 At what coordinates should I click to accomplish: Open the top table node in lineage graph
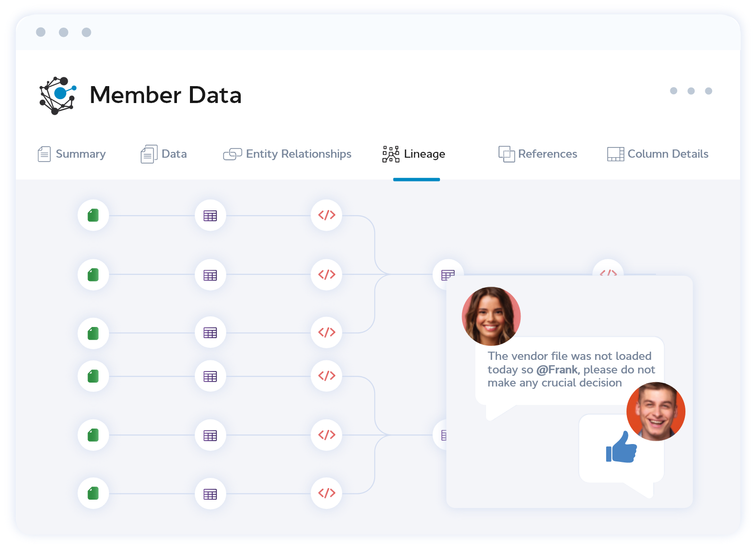pos(210,215)
